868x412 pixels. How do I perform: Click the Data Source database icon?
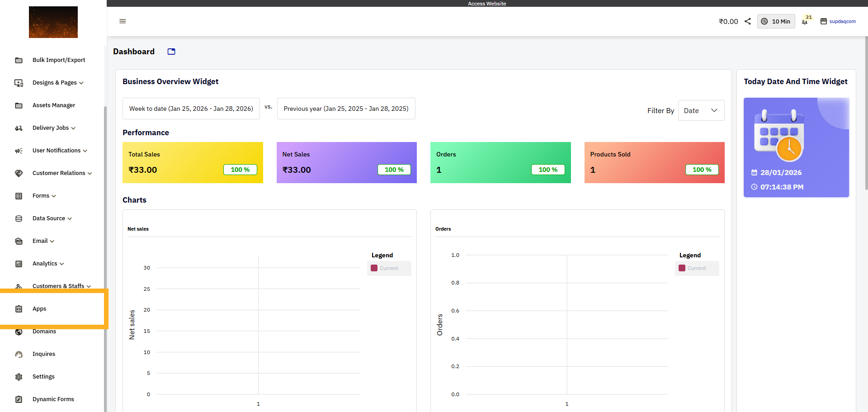[x=19, y=218]
